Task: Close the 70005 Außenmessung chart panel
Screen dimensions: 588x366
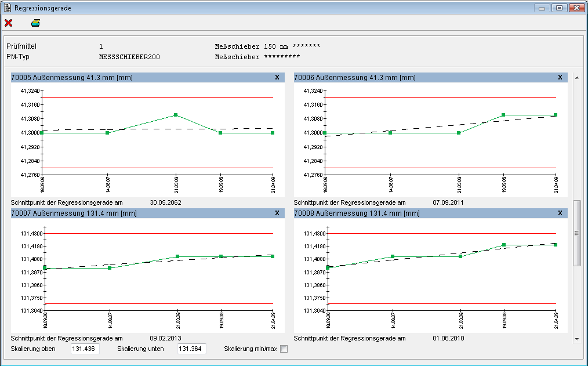Action: point(277,77)
